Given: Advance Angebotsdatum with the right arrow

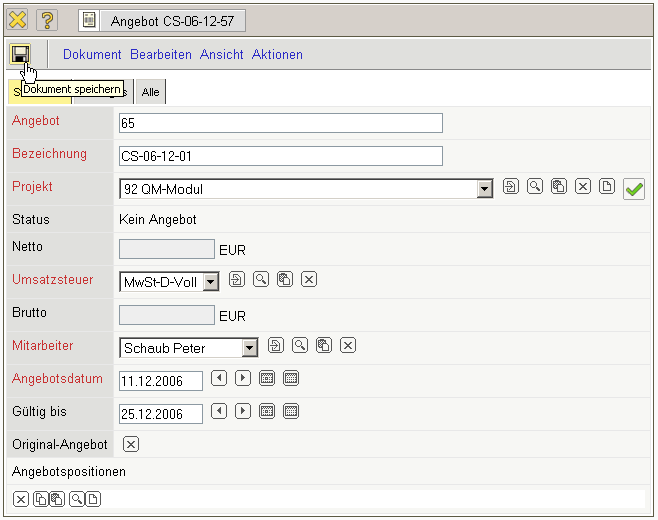Looking at the screenshot, I should pos(243,379).
